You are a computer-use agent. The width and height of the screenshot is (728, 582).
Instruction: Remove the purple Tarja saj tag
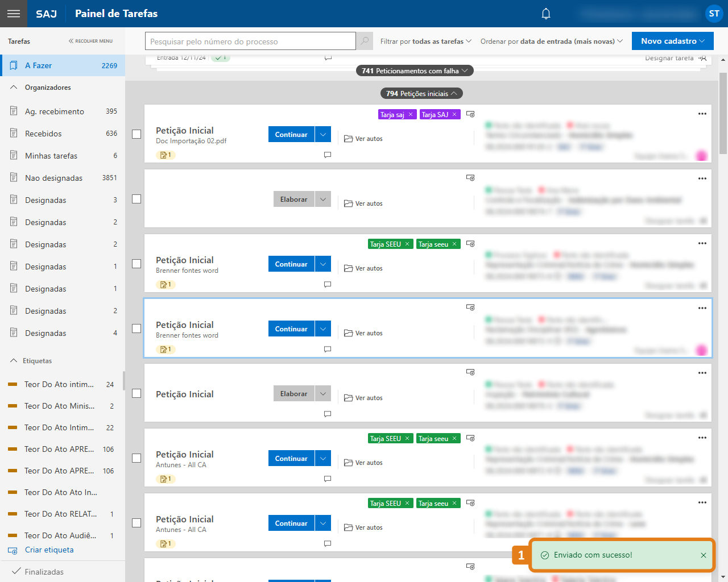click(x=411, y=115)
